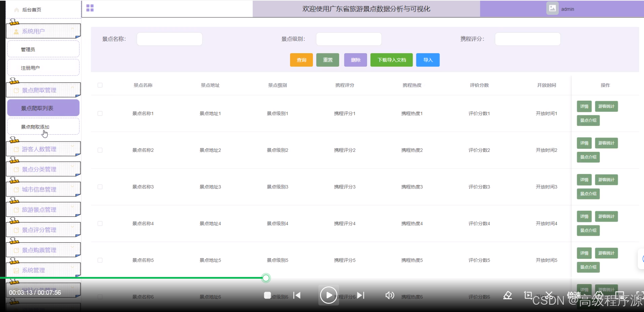Click the video progress slider handle

click(266, 278)
